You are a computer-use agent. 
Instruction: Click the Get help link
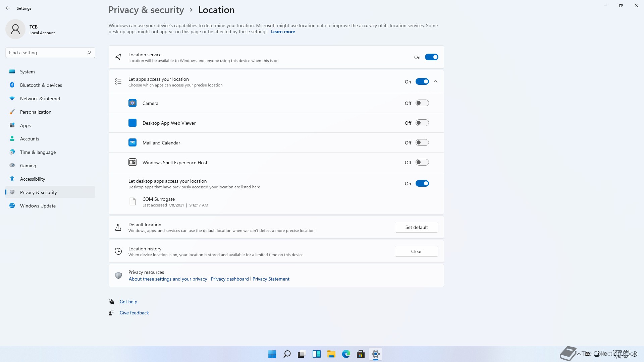[128, 302]
